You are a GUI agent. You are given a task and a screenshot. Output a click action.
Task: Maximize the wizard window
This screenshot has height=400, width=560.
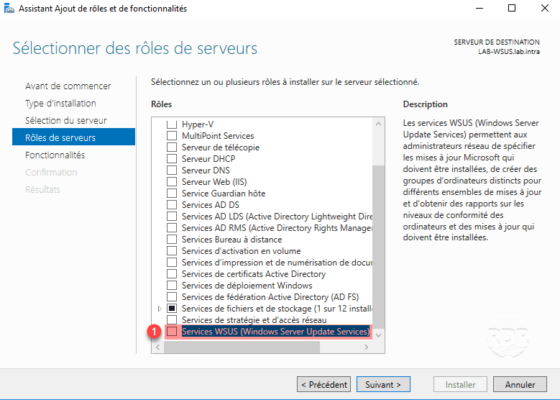tap(512, 8)
